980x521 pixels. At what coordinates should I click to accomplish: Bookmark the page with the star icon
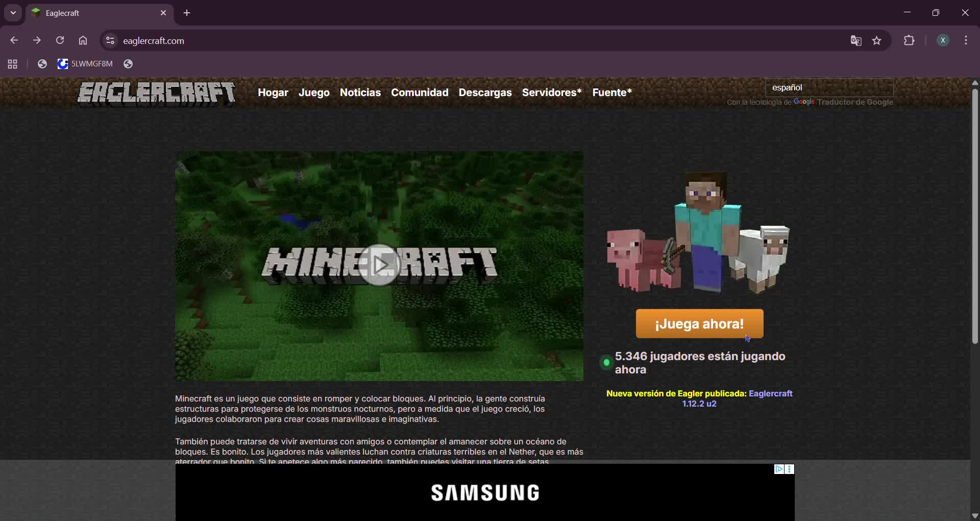coord(877,41)
